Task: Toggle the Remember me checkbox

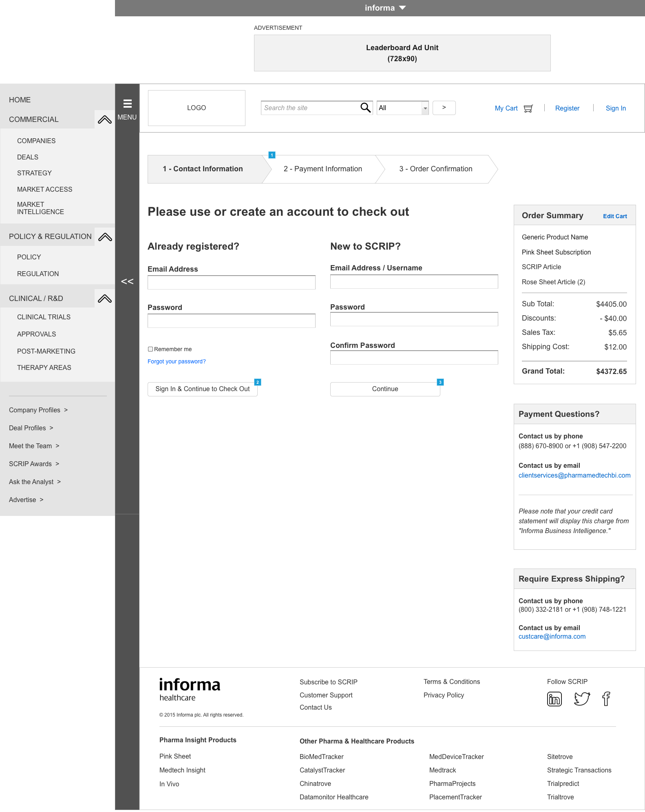Action: [x=150, y=349]
